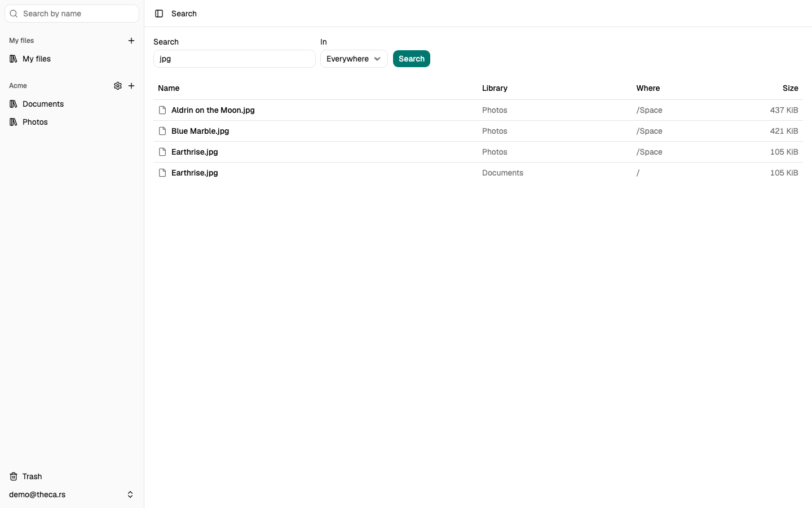Open the Everywhere scope dropdown
Image resolution: width=812 pixels, height=508 pixels.
click(354, 59)
